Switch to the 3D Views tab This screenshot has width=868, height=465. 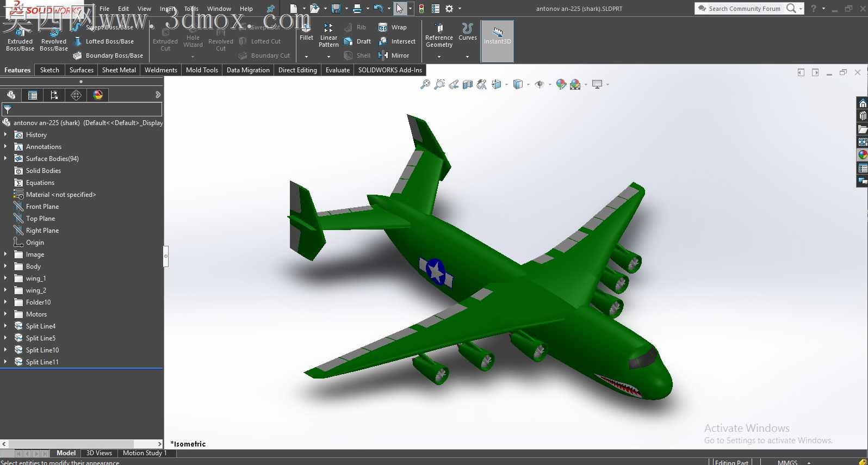click(x=99, y=453)
